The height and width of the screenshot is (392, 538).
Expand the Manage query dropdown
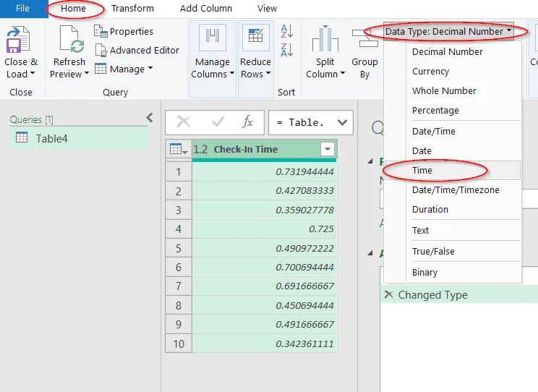coord(150,68)
